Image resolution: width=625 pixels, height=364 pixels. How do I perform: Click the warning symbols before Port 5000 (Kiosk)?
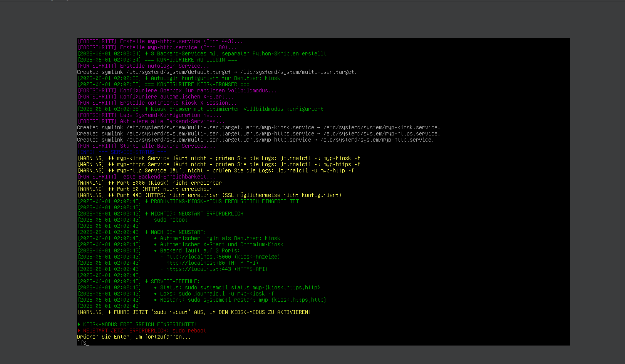click(x=111, y=183)
